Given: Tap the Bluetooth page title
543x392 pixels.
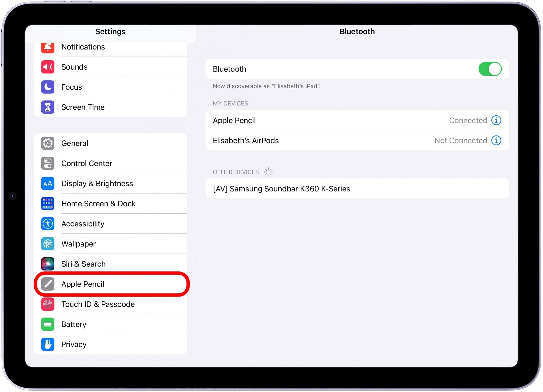Looking at the screenshot, I should (x=357, y=31).
